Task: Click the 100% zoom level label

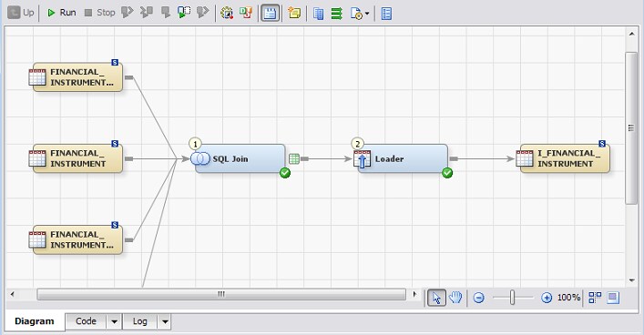Action: [568, 298]
